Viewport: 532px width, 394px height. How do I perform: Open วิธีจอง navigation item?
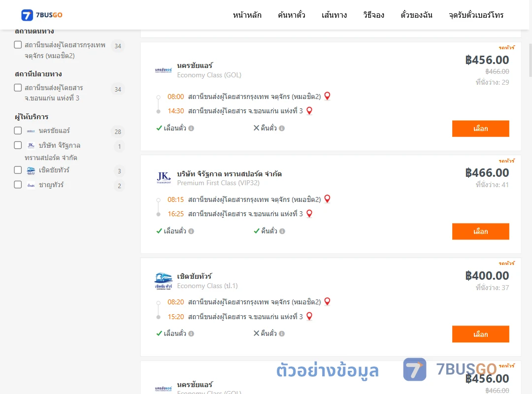click(373, 15)
